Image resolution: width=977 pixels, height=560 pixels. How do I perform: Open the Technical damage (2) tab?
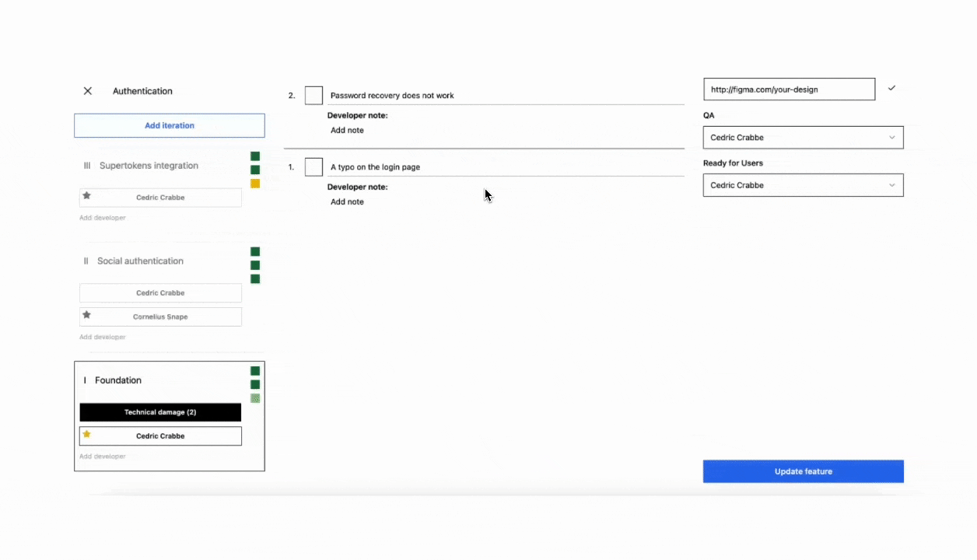(x=160, y=412)
